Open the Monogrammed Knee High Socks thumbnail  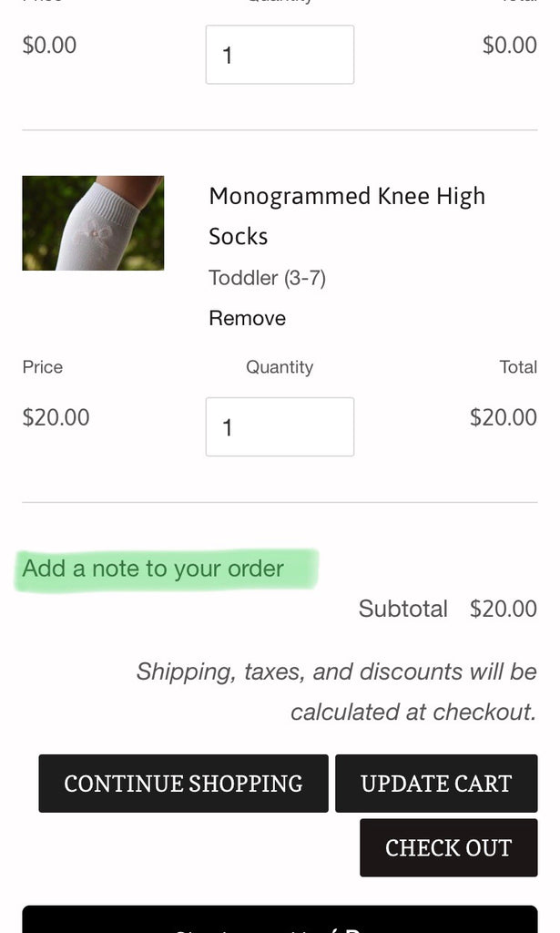[93, 223]
